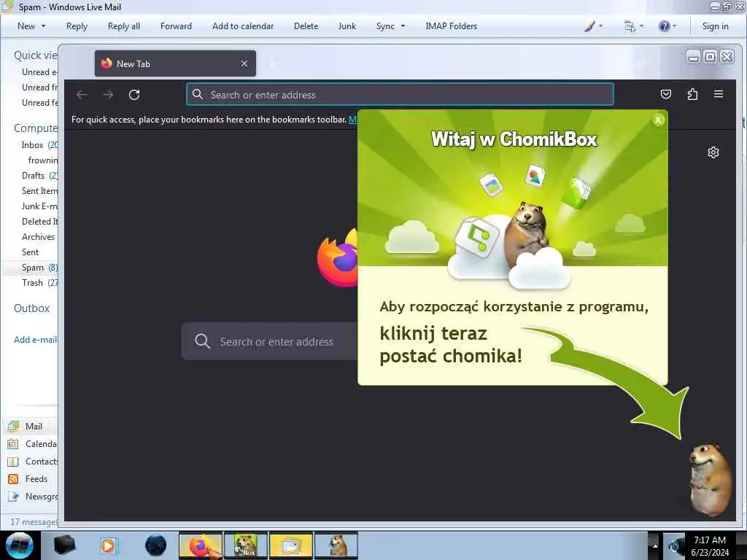Open the Pocket save icon in Firefox
Screen dimensions: 747x560
(x=666, y=94)
